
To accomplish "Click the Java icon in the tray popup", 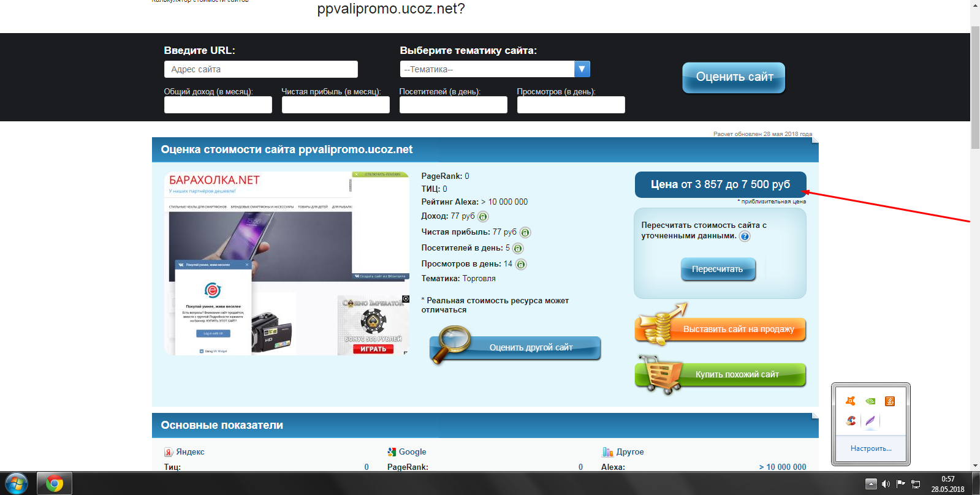I will pos(890,401).
